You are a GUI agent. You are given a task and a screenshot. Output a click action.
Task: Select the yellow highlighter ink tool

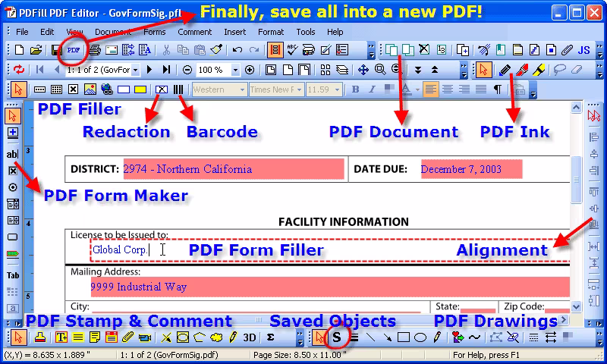539,70
